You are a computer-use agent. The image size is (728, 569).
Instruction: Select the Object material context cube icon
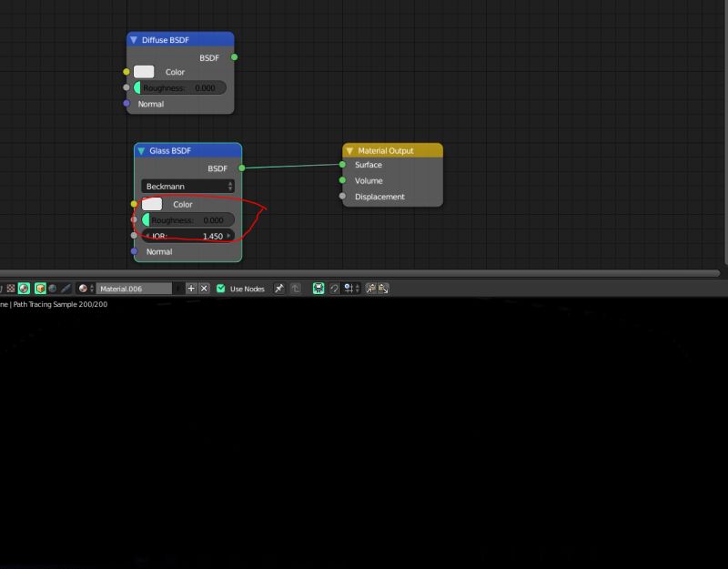(x=40, y=289)
